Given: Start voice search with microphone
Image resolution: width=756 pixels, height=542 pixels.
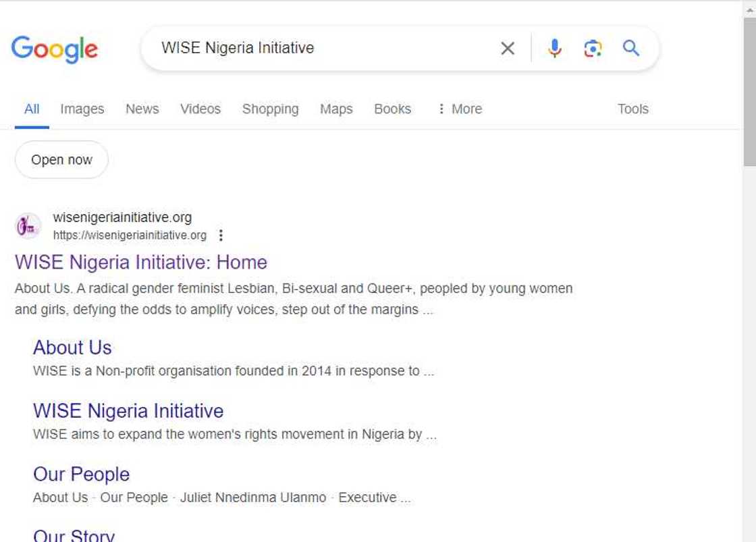Looking at the screenshot, I should coord(555,49).
